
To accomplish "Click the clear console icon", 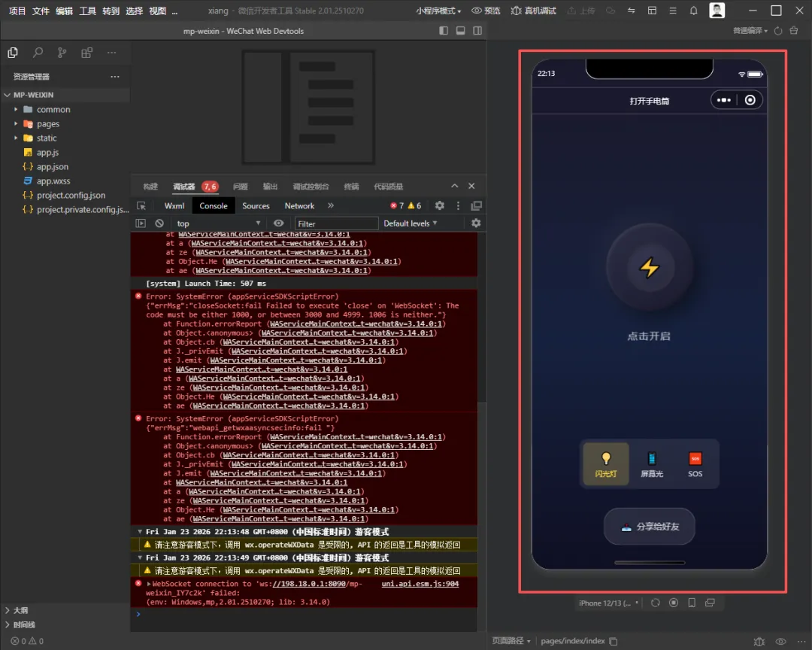I will coord(159,223).
